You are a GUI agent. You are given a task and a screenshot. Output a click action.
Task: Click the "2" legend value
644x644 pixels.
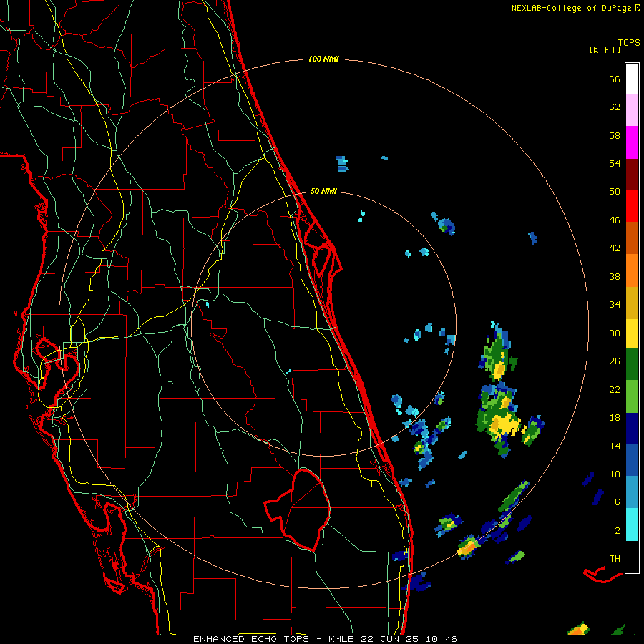coord(618,531)
